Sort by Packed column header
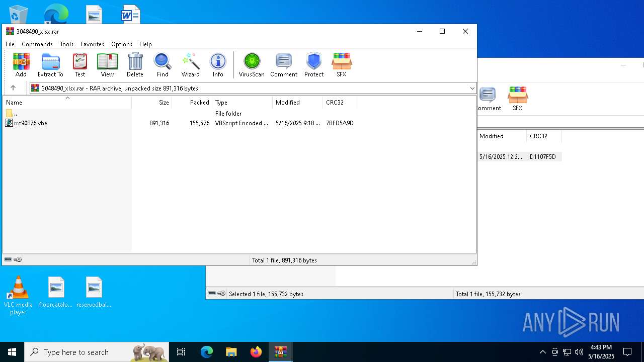Image resolution: width=644 pixels, height=362 pixels. pos(192,102)
